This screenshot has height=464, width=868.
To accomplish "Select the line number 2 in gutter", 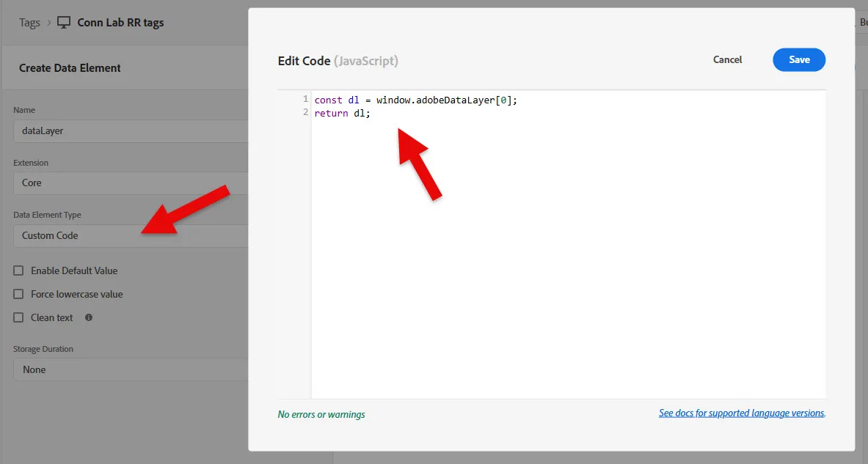I will click(305, 112).
